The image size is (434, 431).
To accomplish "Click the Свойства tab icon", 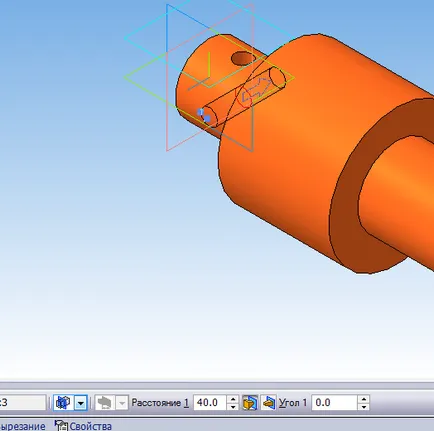I will 61,426.
